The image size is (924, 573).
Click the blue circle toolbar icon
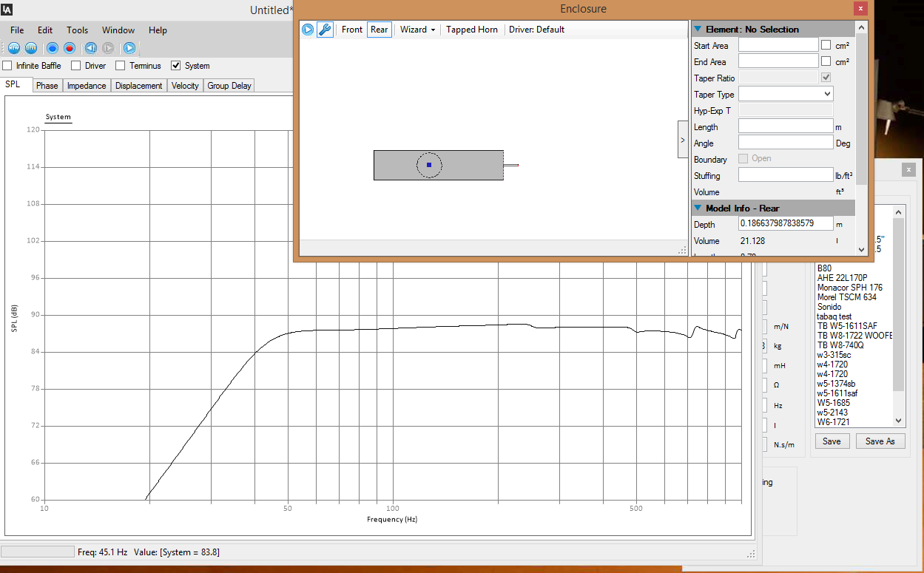tap(53, 48)
